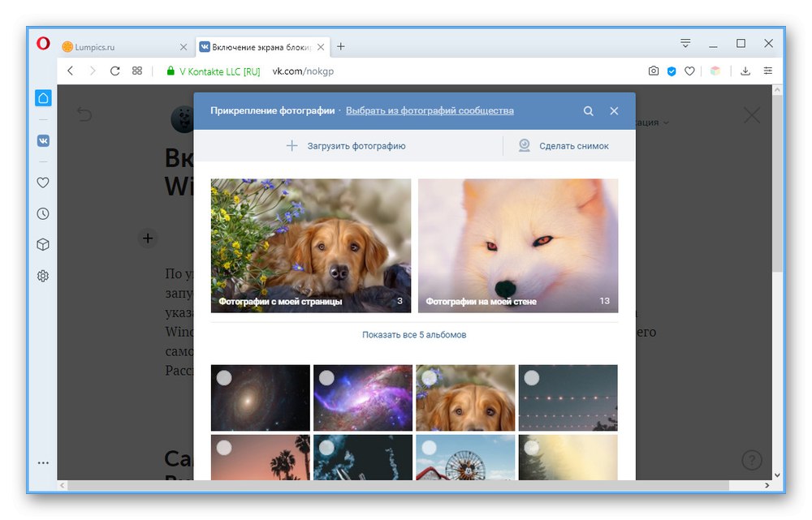The height and width of the screenshot is (520, 812).
Task: Click 'Загрузить фотографию' upload button
Action: click(346, 146)
